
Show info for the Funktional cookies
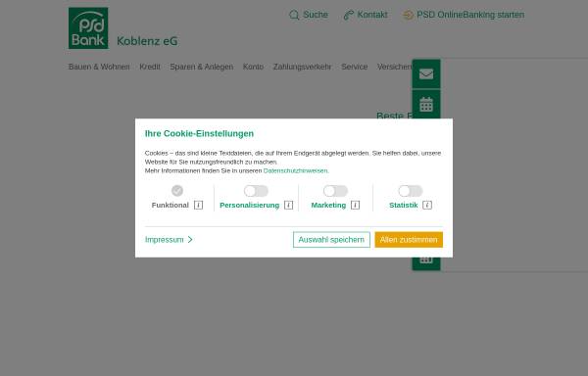click(x=198, y=206)
